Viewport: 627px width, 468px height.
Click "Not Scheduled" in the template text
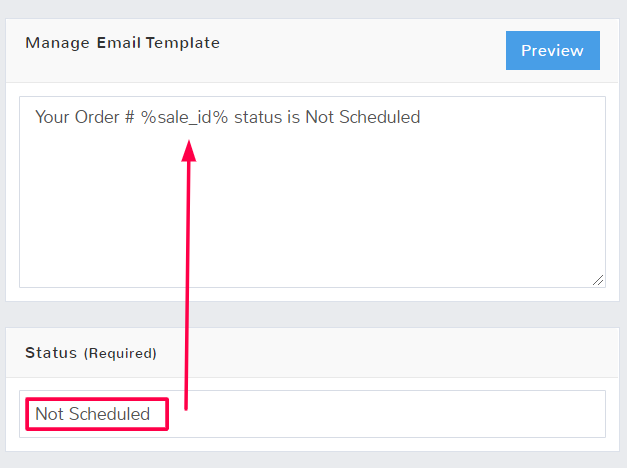pyautogui.click(x=362, y=117)
